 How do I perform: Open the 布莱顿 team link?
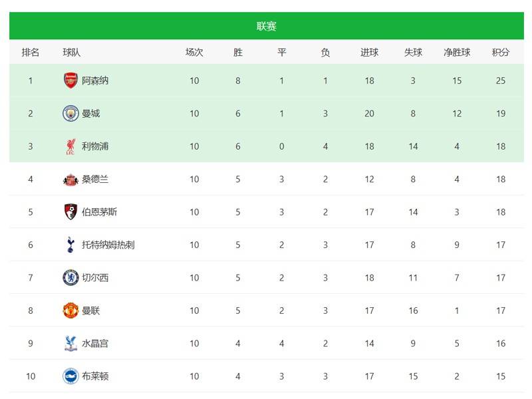[95, 376]
